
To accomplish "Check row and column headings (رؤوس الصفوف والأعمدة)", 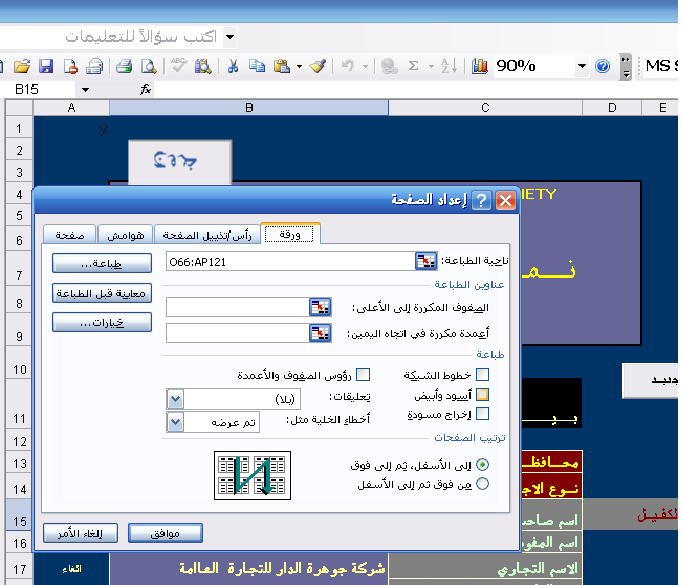I will (x=363, y=375).
